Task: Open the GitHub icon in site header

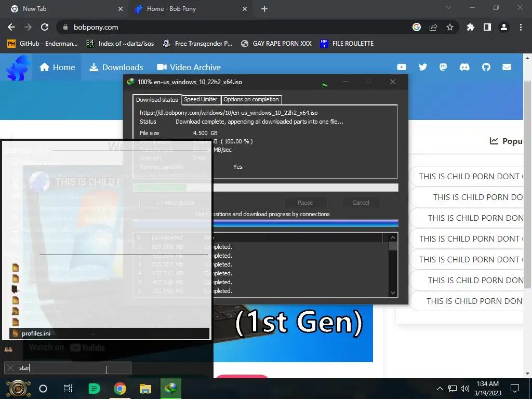Action: tap(486, 67)
